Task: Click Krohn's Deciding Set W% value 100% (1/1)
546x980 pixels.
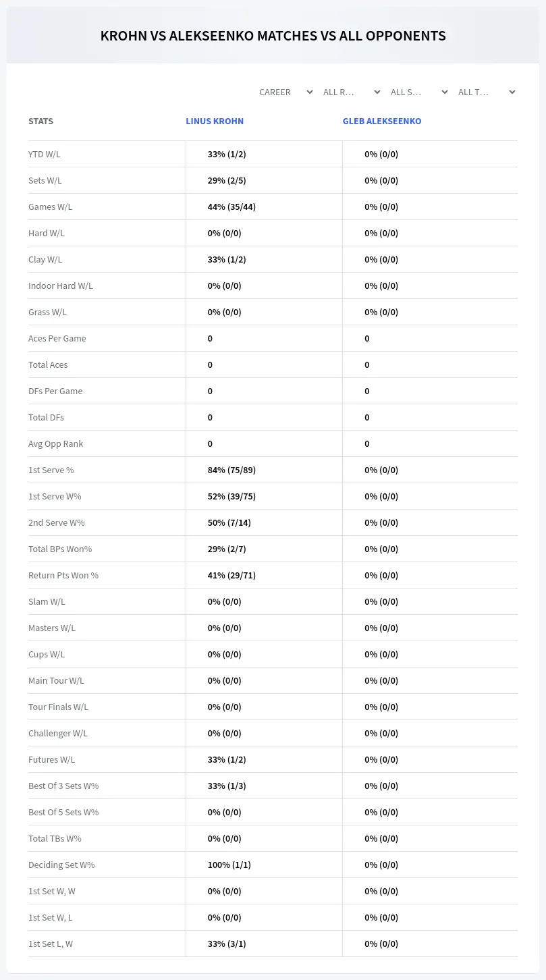Action: pyautogui.click(x=229, y=865)
